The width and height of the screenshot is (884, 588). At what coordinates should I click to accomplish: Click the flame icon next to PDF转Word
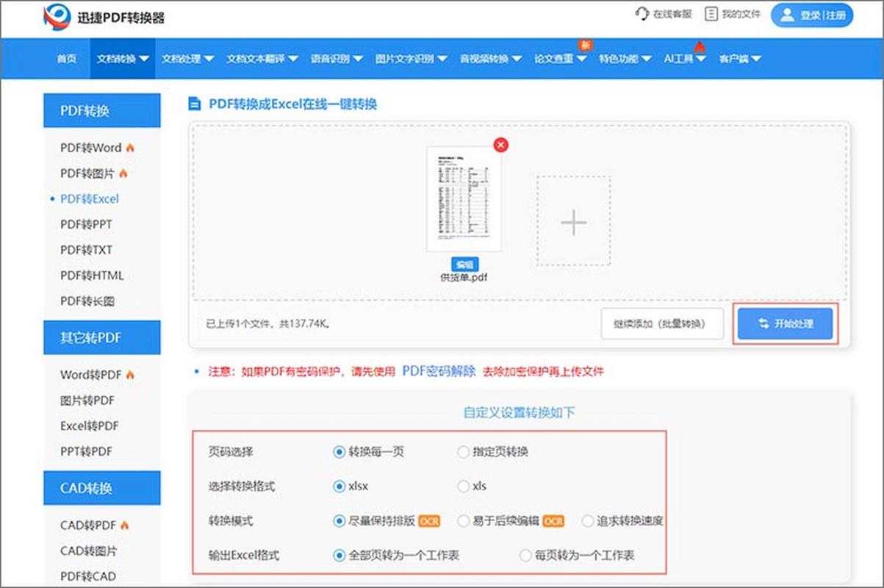pyautogui.click(x=131, y=147)
